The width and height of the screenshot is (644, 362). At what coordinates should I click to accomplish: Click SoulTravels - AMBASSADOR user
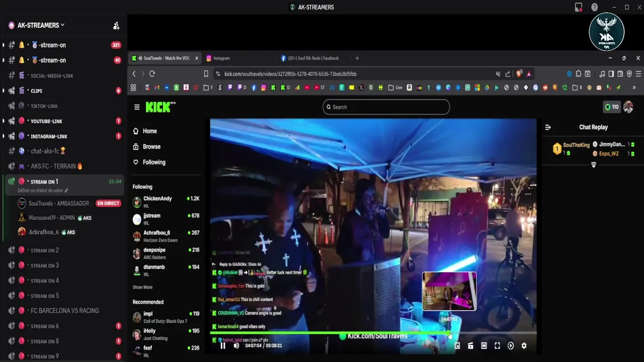(x=69, y=203)
